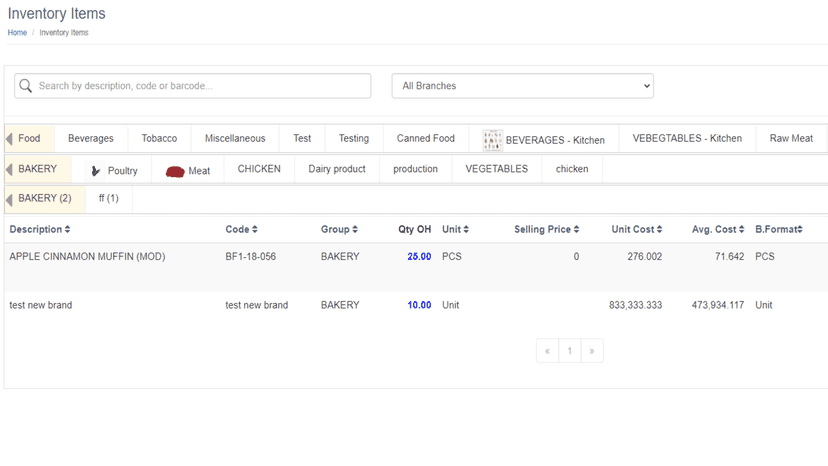Click the test new brand code cell
The image size is (828, 466).
257,305
